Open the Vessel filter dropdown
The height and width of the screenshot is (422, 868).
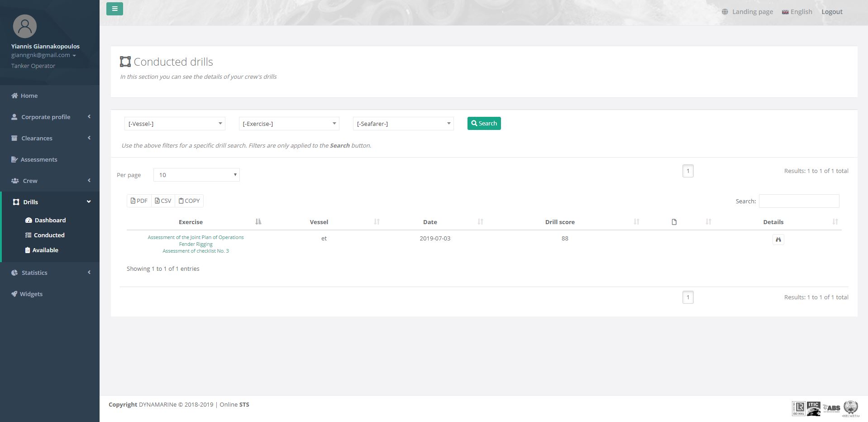175,124
